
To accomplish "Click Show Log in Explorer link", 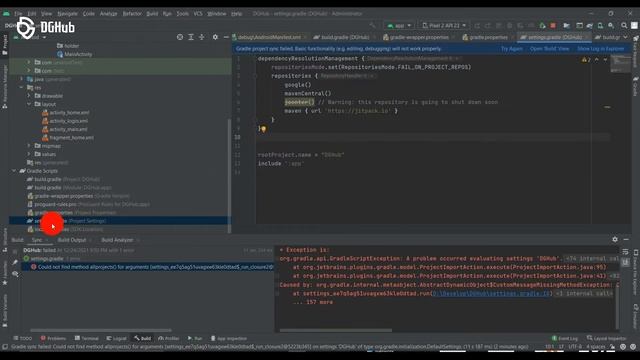I will (x=600, y=49).
